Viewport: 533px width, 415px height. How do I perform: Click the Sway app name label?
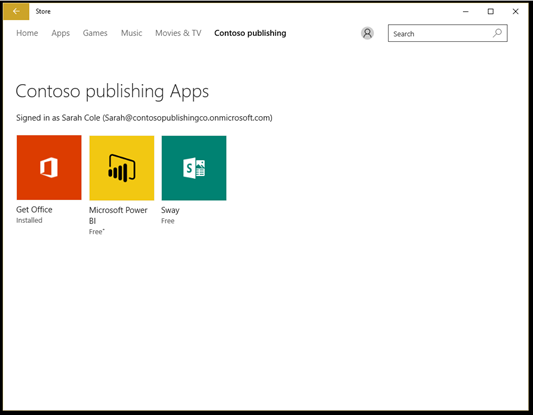pyautogui.click(x=170, y=210)
